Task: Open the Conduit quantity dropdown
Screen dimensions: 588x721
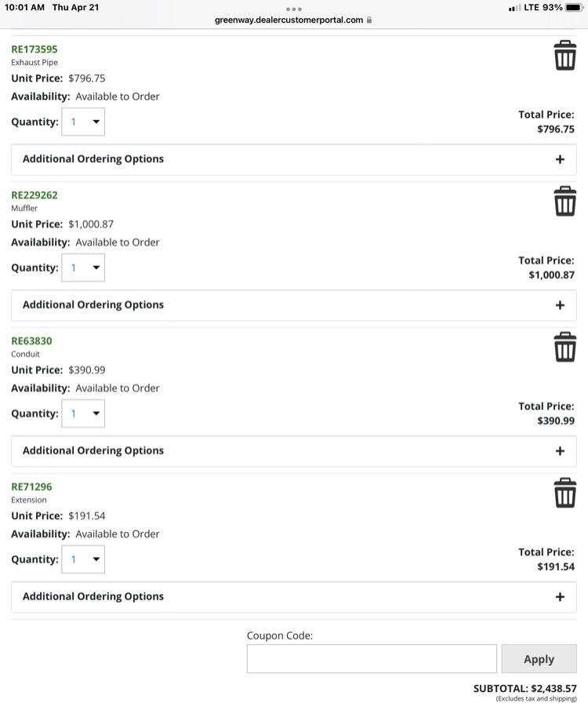Action: tap(83, 413)
